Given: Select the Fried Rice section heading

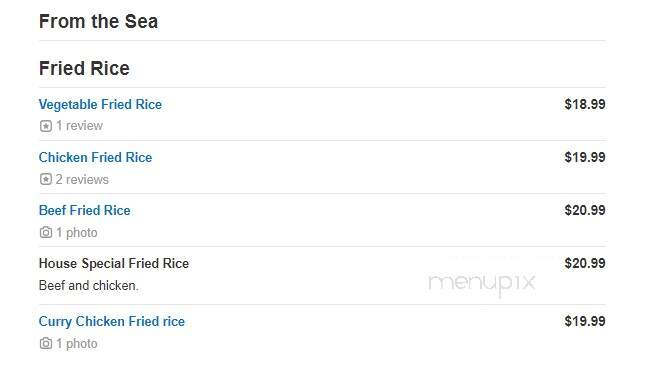Looking at the screenshot, I should coord(84,68).
